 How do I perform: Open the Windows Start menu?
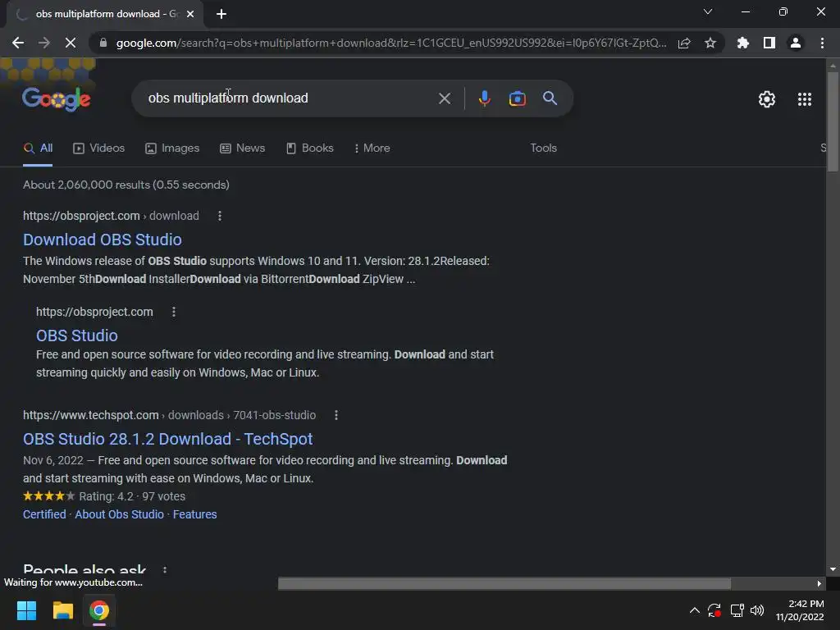coord(26,610)
